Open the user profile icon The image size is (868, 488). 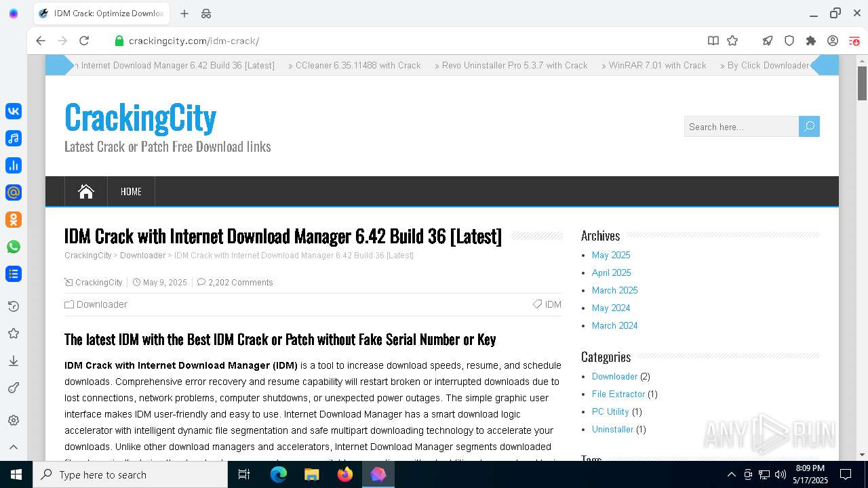click(x=833, y=41)
